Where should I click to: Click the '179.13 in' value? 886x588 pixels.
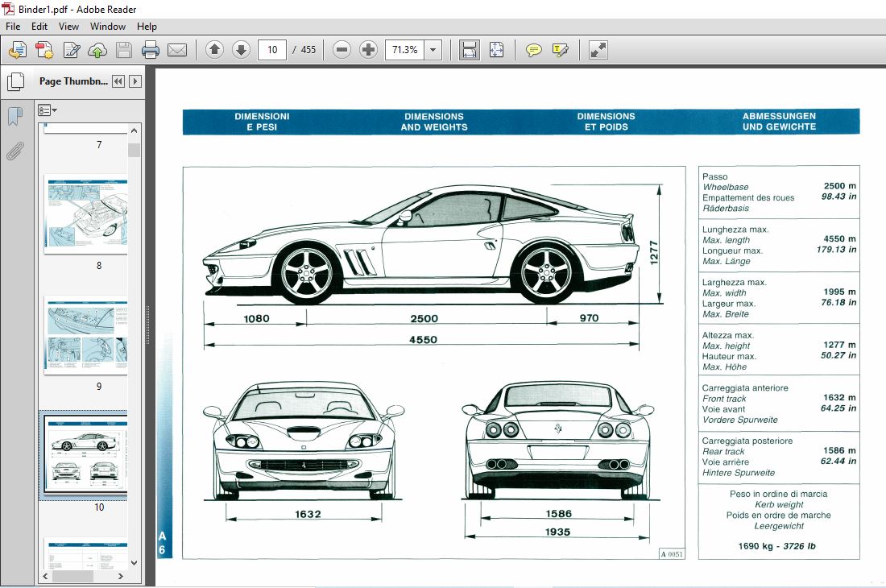836,249
